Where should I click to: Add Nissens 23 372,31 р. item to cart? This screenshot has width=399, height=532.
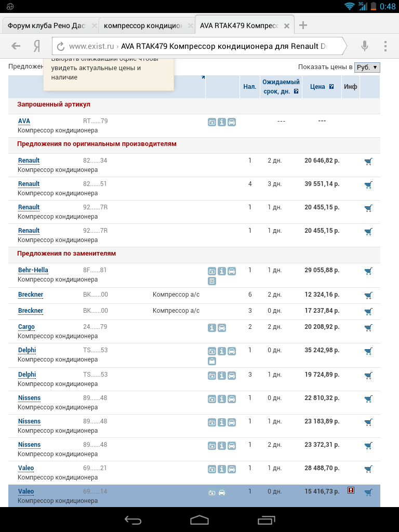(x=368, y=445)
